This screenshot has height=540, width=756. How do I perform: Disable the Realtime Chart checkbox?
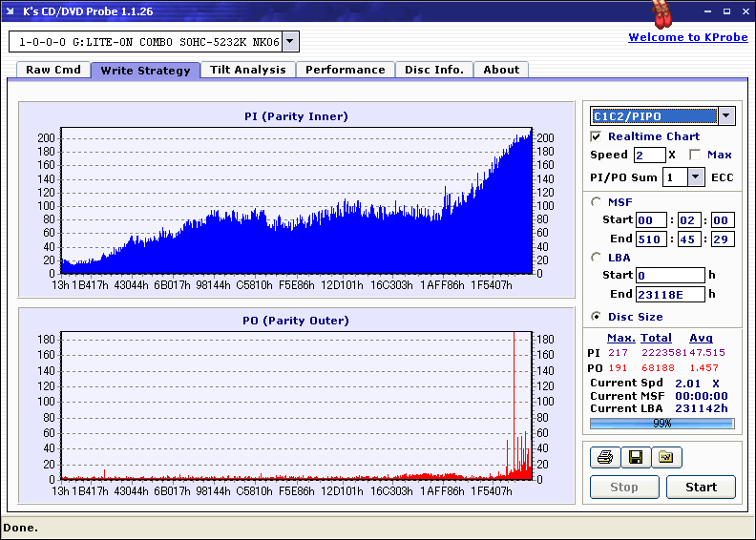pos(597,136)
